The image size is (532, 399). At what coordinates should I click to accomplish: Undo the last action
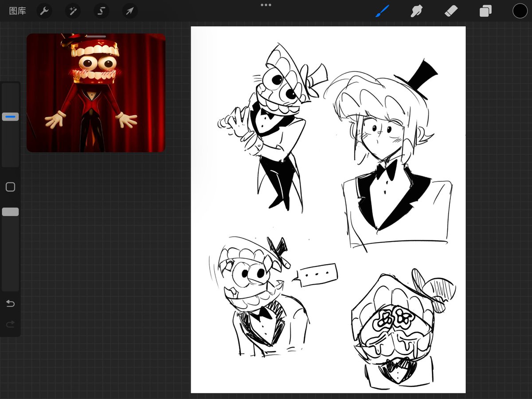(10, 304)
